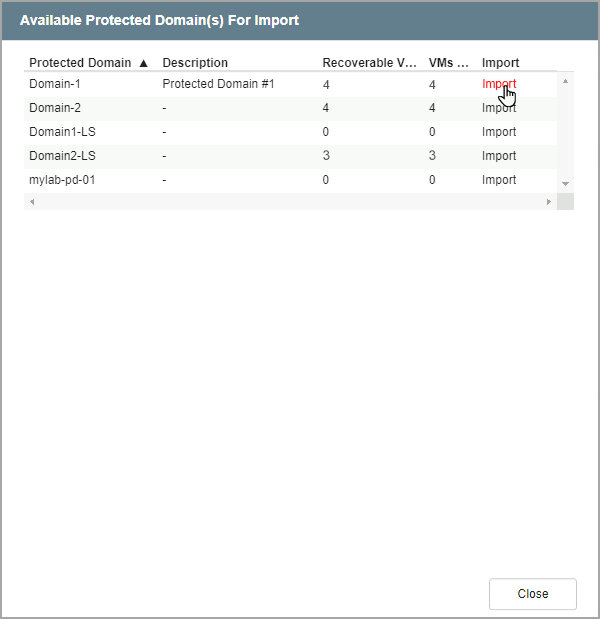Close the import dialog
This screenshot has height=619, width=600.
532,593
